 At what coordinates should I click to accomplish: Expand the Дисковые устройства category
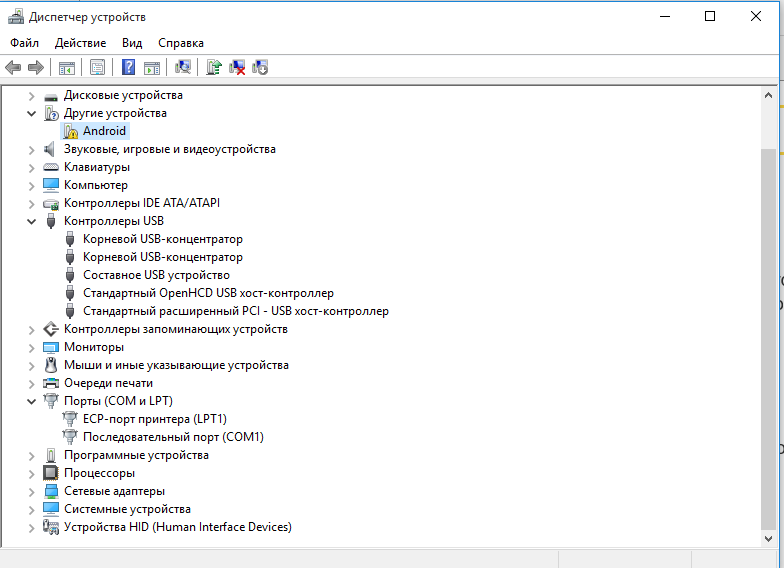pos(31,95)
